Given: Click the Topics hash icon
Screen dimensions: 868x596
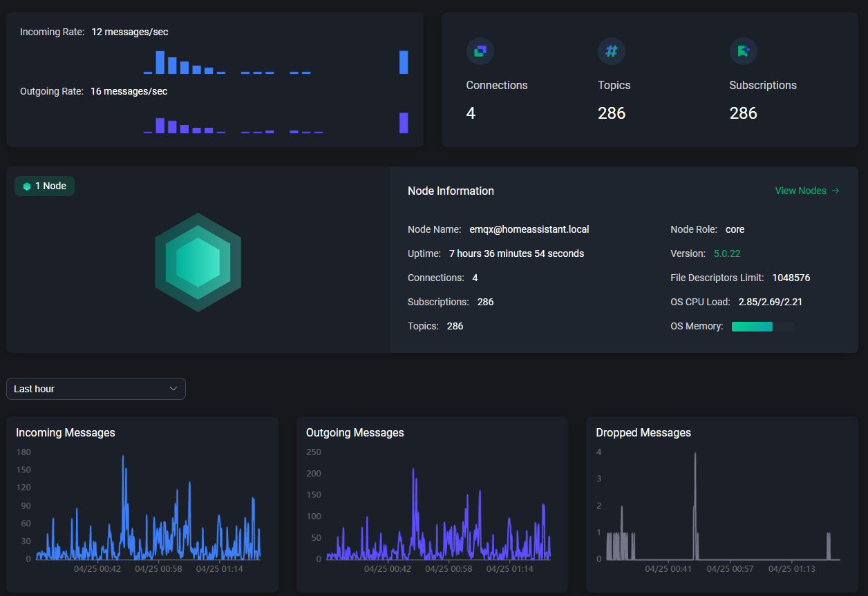Looking at the screenshot, I should [612, 50].
